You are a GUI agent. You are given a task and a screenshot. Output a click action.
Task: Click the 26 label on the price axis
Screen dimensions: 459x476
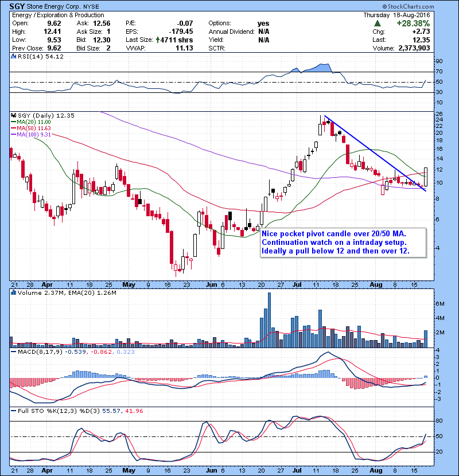tap(439, 114)
